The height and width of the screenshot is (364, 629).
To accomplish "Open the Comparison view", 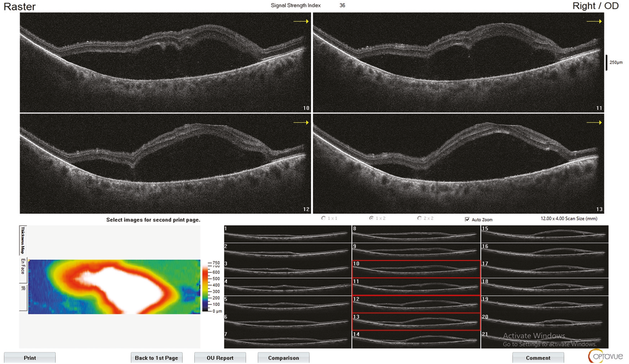I will click(283, 358).
